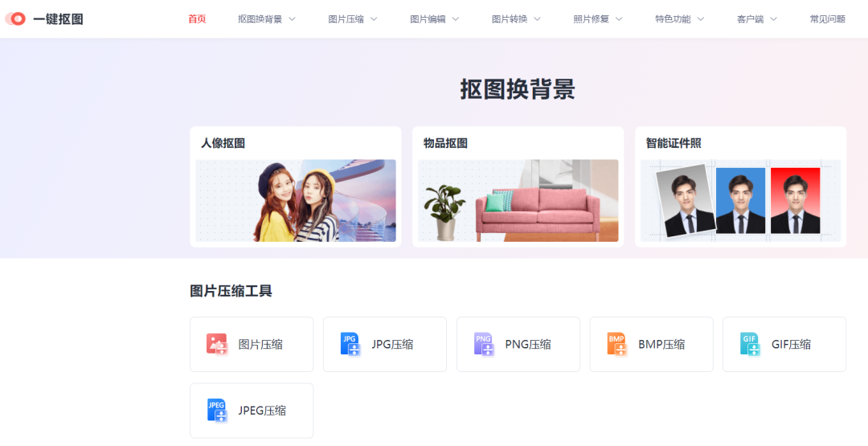
Task: Expand the chevron beside 图片压缩 in navbar
Action: point(374,18)
